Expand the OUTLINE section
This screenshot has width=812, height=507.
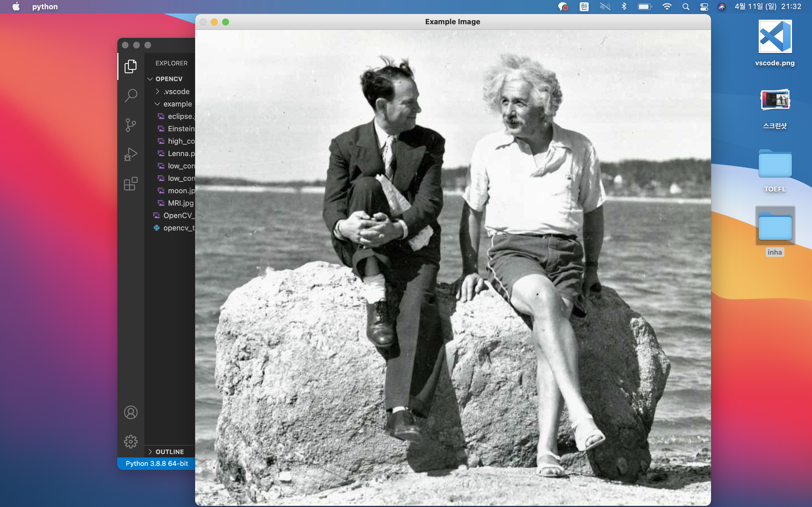tap(169, 452)
